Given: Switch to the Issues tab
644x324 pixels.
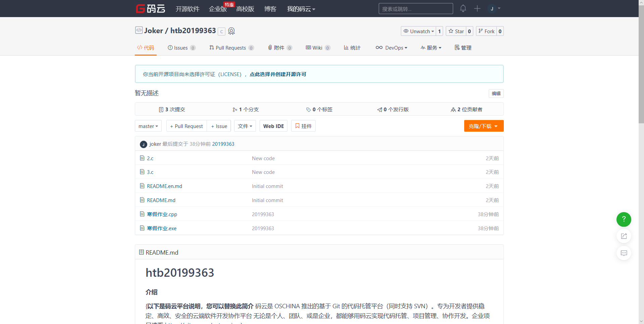Looking at the screenshot, I should [181, 48].
